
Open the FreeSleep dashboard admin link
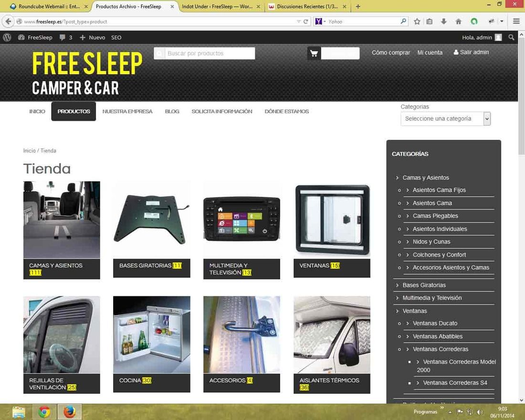[x=35, y=38]
